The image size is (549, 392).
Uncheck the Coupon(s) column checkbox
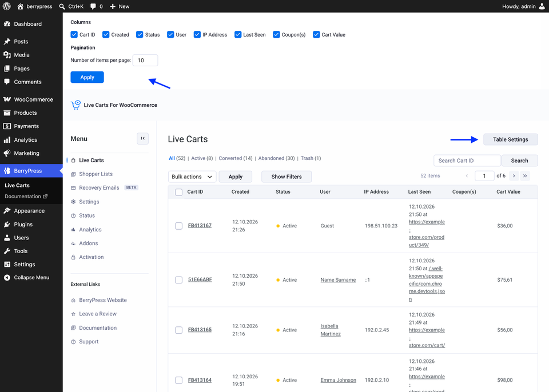(x=276, y=34)
